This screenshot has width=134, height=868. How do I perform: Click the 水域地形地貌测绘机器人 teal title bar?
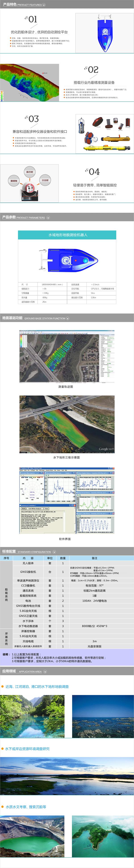pyautogui.click(x=67, y=235)
